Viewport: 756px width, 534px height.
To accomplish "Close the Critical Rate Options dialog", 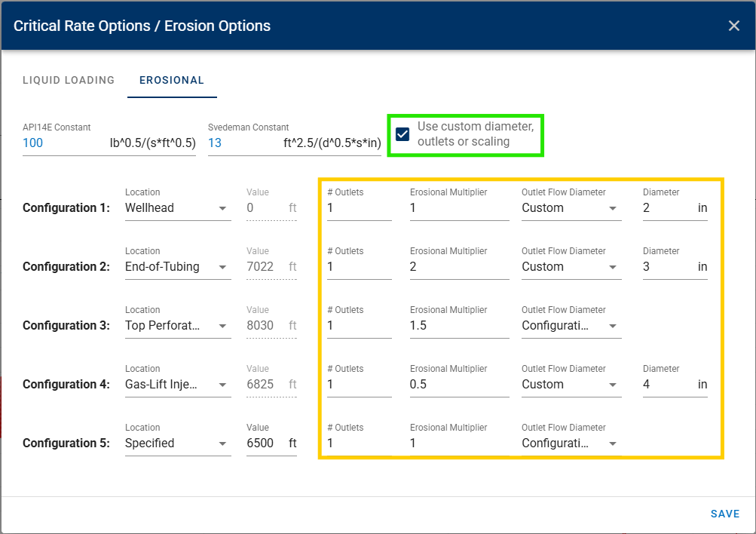I will click(x=733, y=26).
